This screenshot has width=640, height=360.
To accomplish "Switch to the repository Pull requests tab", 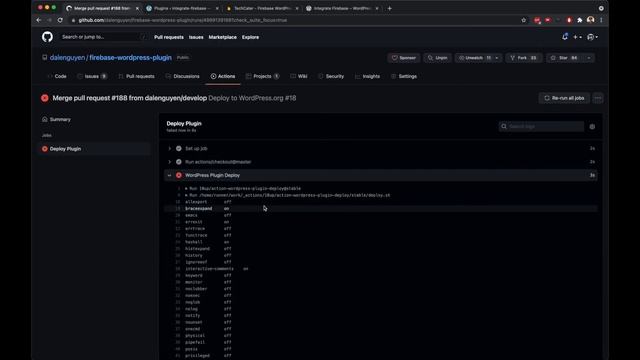I will [x=136, y=76].
